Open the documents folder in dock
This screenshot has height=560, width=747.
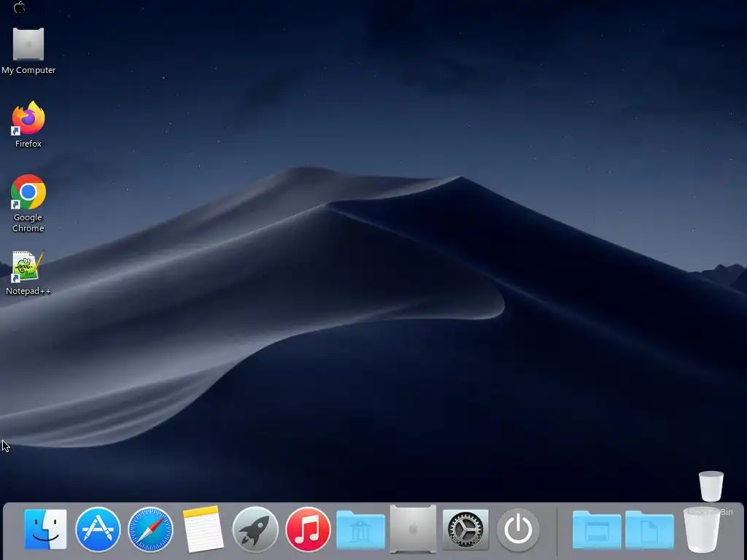pos(649,529)
